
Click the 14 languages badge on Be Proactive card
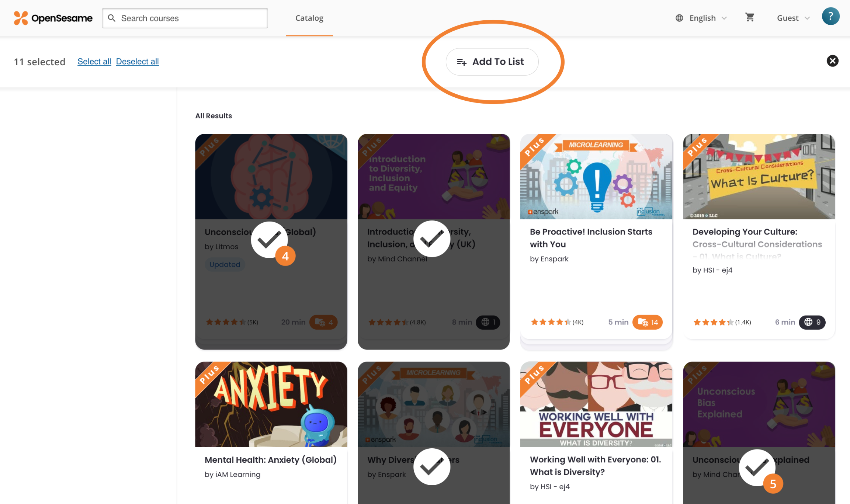point(648,322)
